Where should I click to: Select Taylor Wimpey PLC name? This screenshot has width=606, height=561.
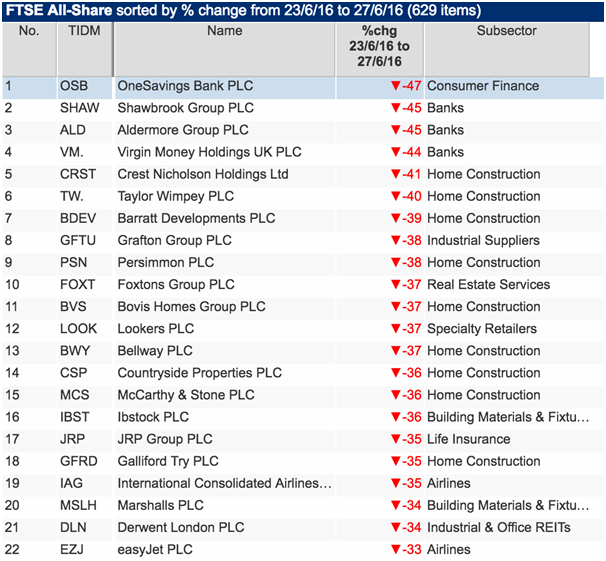(175, 196)
